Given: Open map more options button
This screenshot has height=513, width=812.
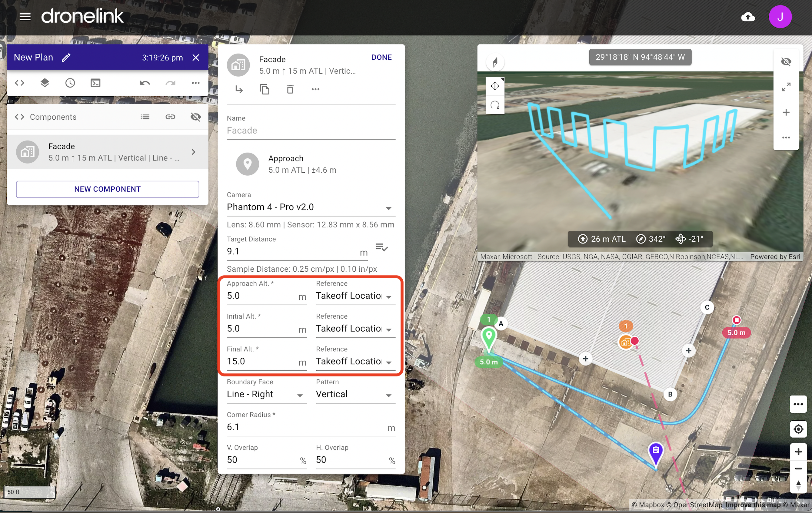Looking at the screenshot, I should (798, 404).
